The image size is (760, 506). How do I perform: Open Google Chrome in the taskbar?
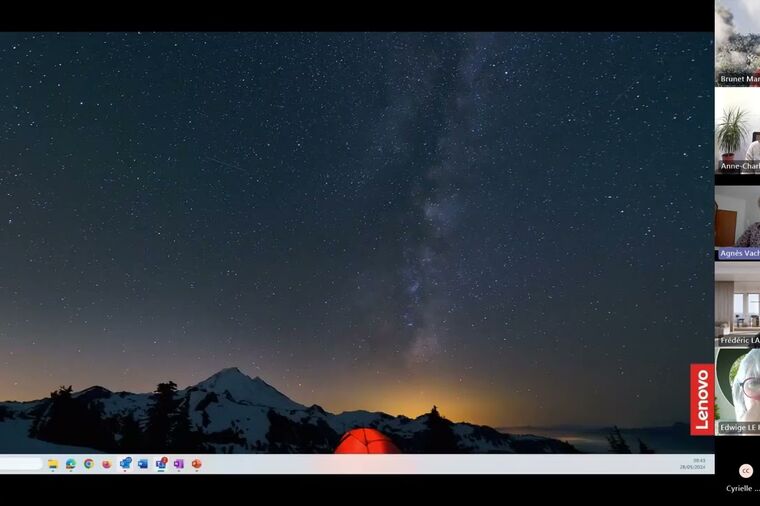tap(89, 464)
